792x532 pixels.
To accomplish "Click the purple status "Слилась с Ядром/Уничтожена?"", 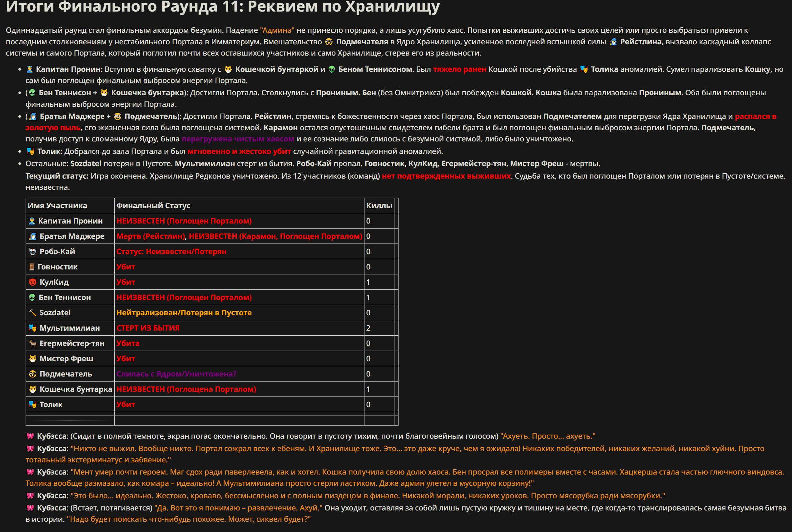I will click(x=176, y=374).
